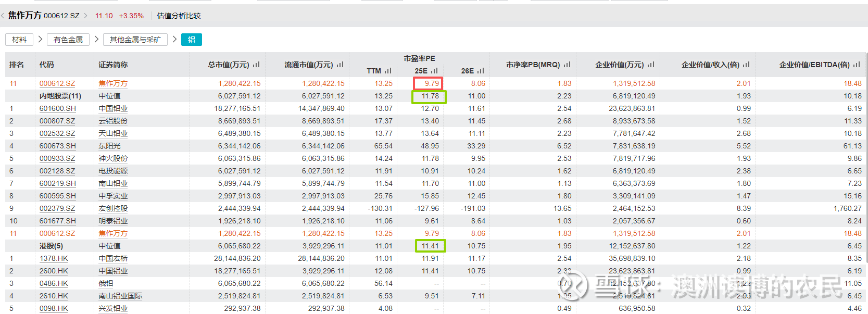Open stock code 1378.HK link

point(54,258)
